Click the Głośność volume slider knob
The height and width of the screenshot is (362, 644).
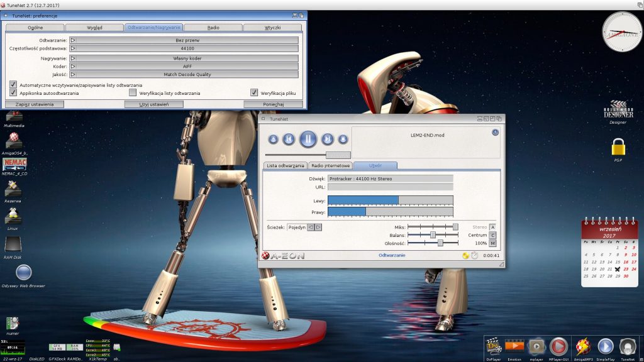440,243
